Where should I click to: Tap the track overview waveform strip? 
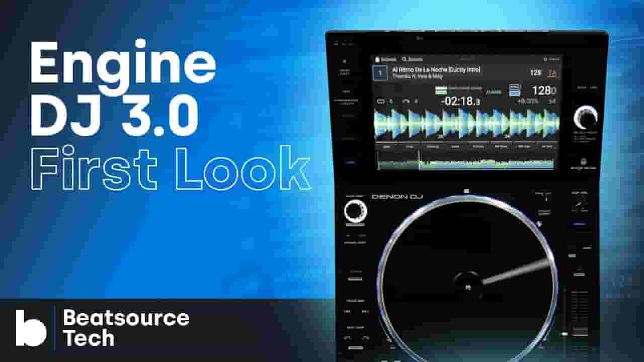pos(467,160)
